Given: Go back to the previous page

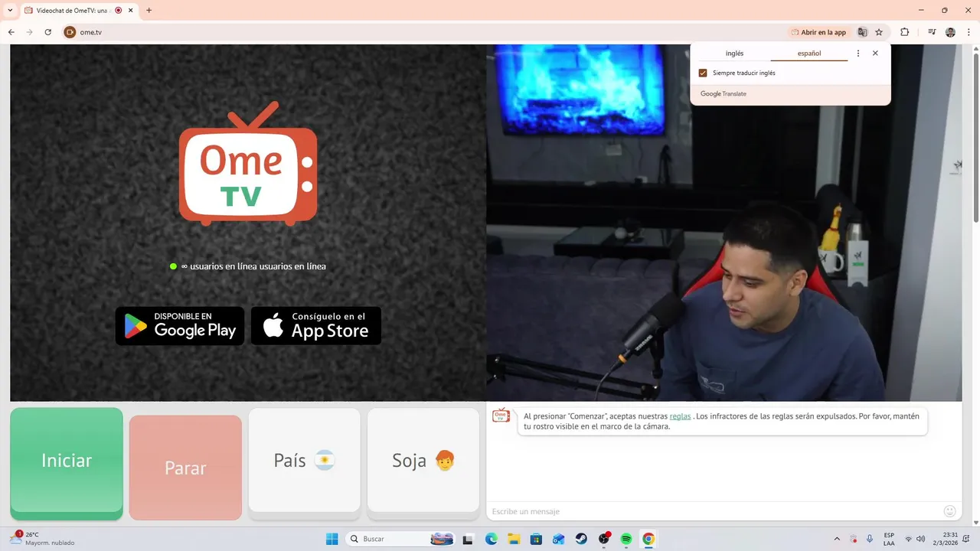Looking at the screenshot, I should (x=11, y=32).
